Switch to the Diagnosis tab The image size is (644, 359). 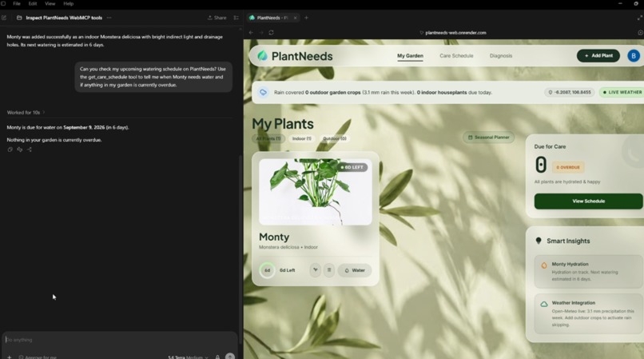pos(501,55)
